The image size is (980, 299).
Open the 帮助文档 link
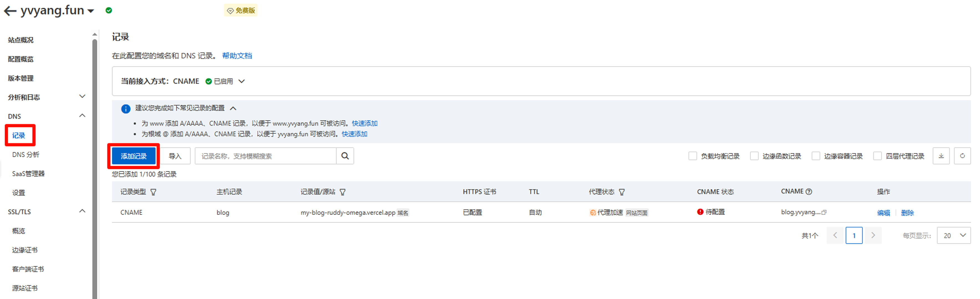[237, 56]
